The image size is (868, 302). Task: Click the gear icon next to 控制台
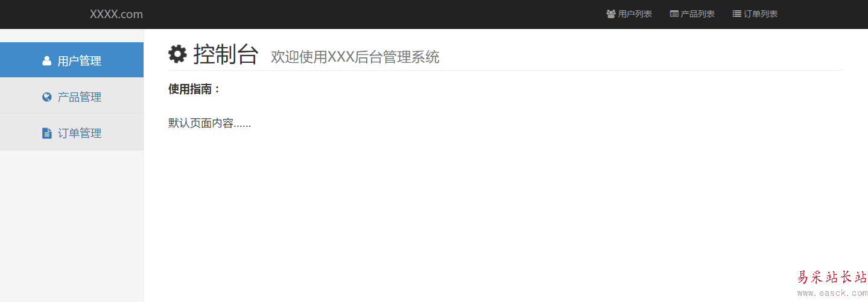[177, 54]
